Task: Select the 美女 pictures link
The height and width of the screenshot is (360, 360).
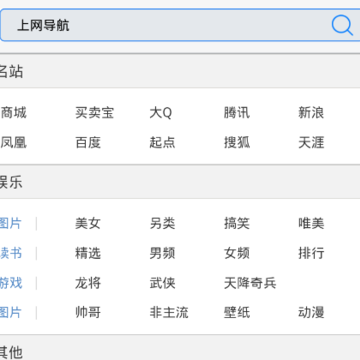Action: (88, 223)
